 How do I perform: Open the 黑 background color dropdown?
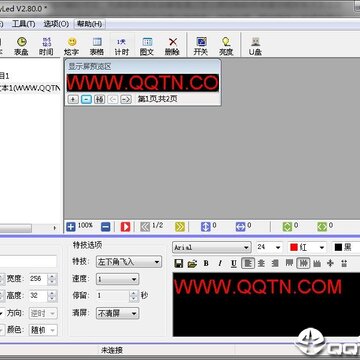[x=346, y=247]
